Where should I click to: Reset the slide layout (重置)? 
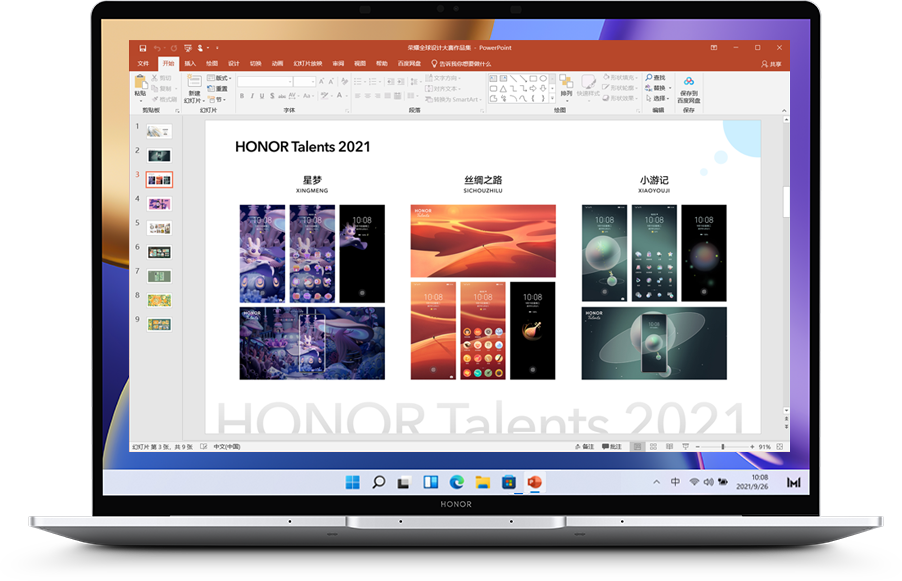pos(217,89)
